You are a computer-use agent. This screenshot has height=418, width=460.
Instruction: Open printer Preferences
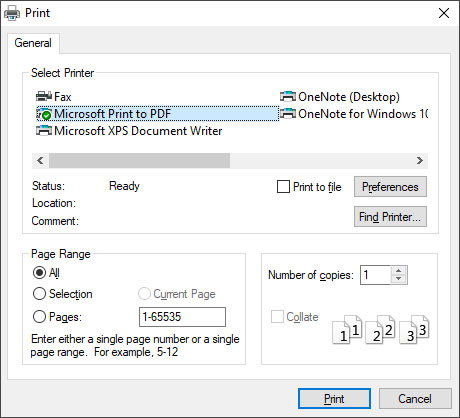point(390,187)
